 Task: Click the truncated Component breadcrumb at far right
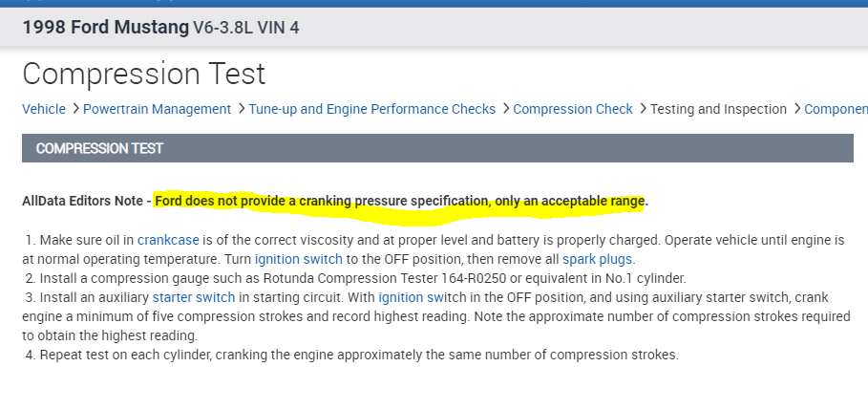pos(836,109)
